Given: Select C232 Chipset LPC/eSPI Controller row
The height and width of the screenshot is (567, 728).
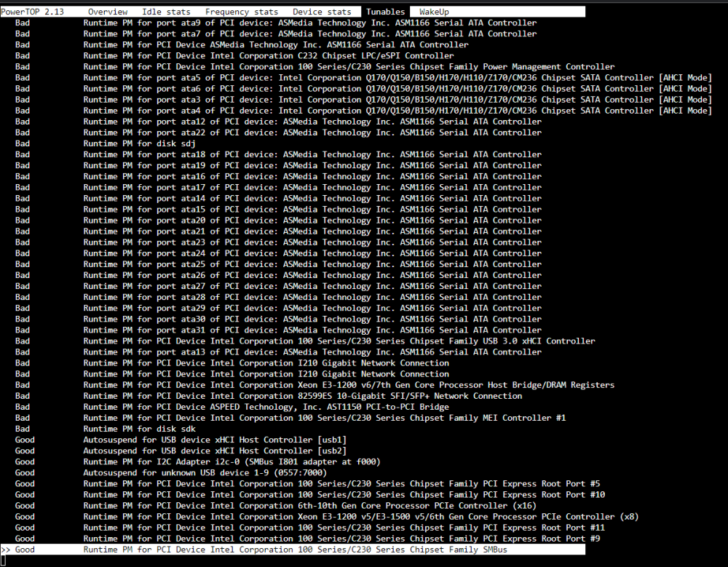Looking at the screenshot, I should 234,56.
